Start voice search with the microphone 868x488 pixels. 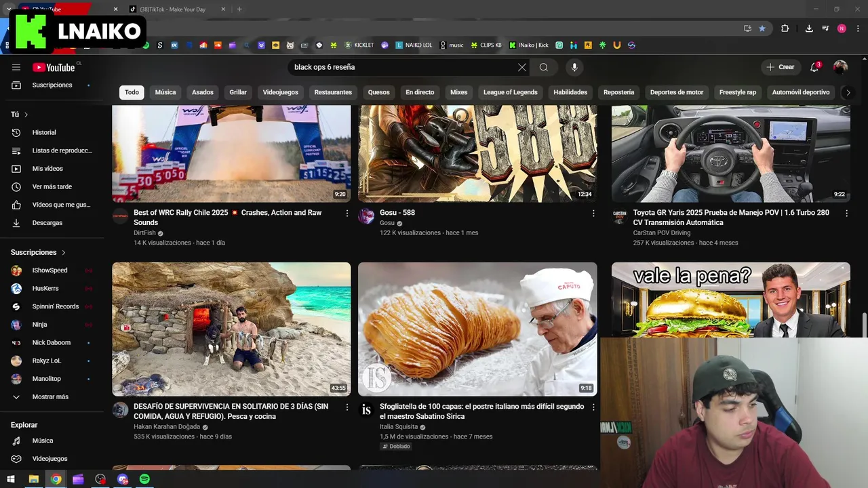coord(574,67)
